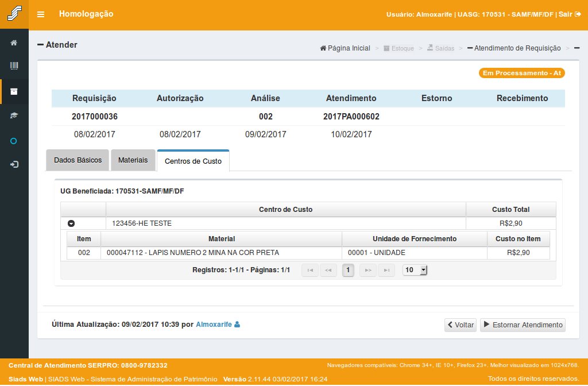Switch to the Dados Básicos tab
The image size is (588, 386).
click(78, 160)
